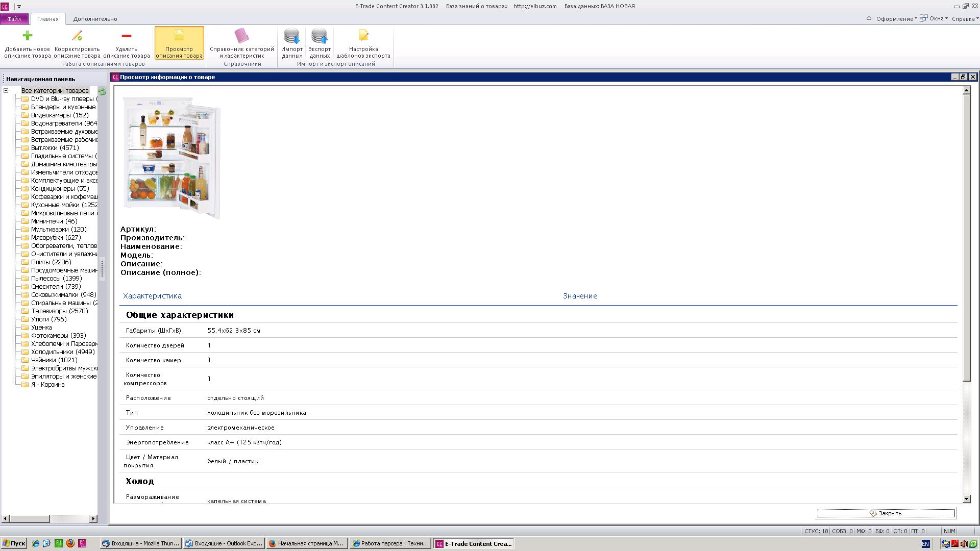Select the Уценка category

point(41,328)
